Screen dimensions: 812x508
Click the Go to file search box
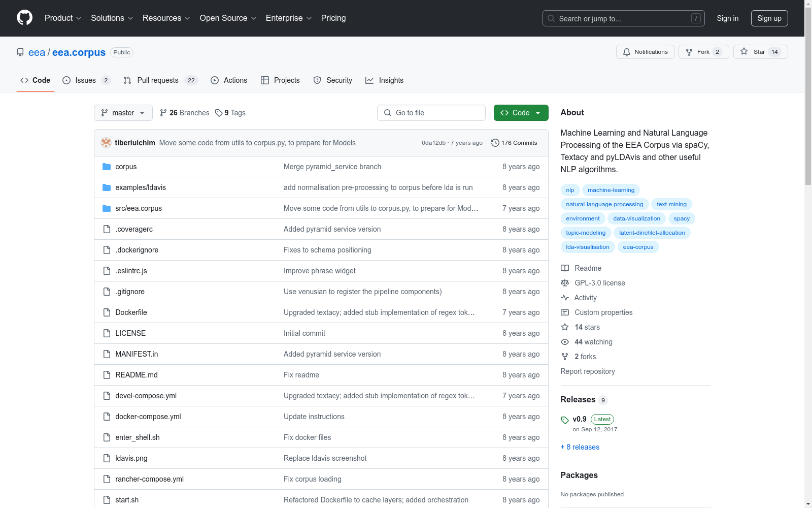point(431,113)
